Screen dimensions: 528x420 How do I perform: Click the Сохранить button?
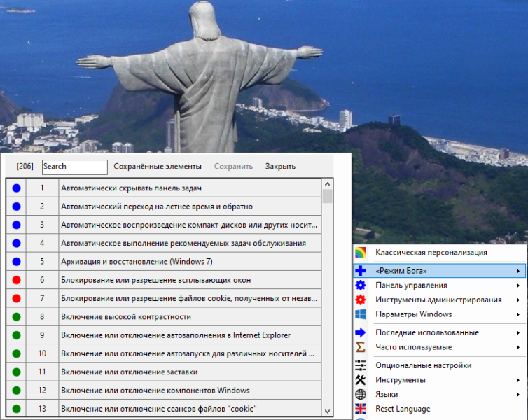pos(233,167)
